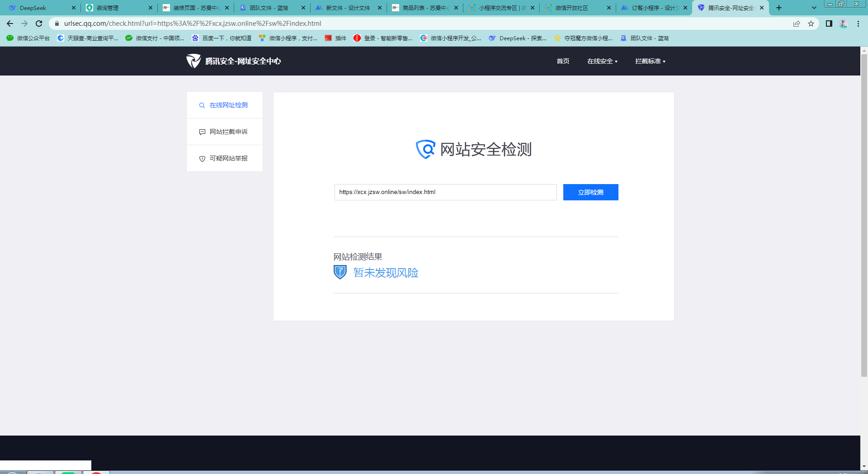The image size is (868, 474).
Task: Open the 团队文件 - 蓝湖 bookmark
Action: [x=644, y=38]
